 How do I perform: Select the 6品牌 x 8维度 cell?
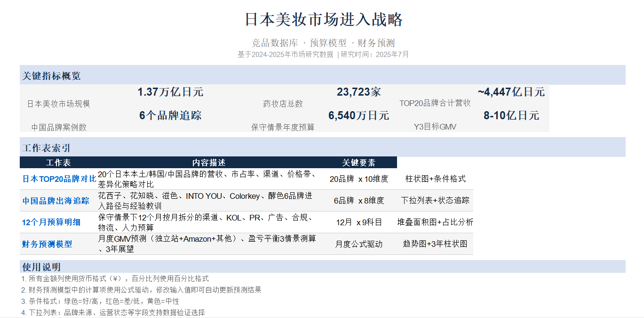[x=359, y=201]
